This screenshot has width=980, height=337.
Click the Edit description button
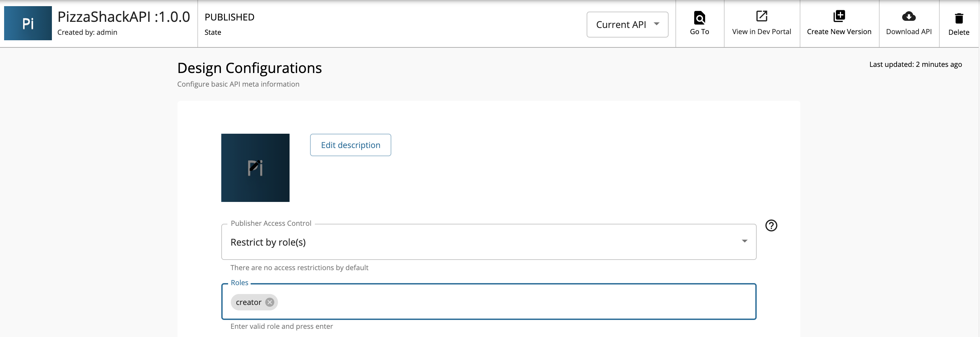pyautogui.click(x=350, y=145)
